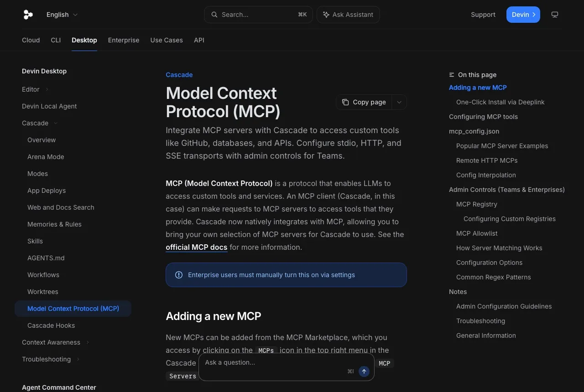
Task: Collapse the Cascade sidebar section
Action: (40, 123)
